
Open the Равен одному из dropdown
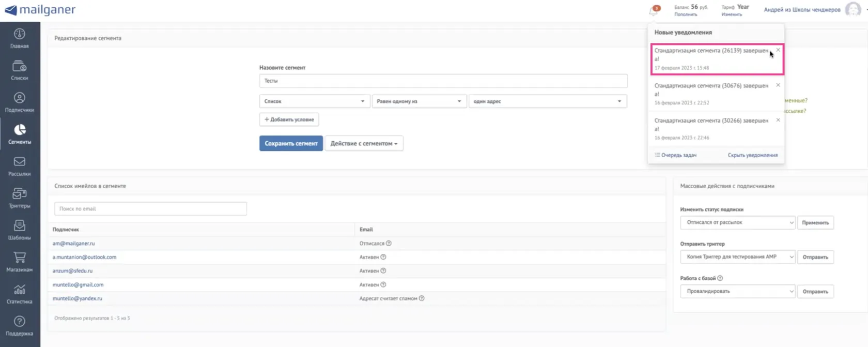419,101
